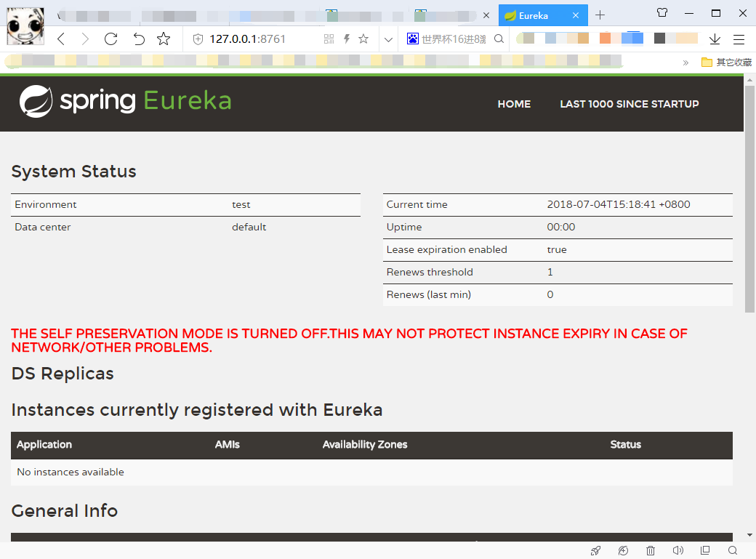This screenshot has height=559, width=756.
Task: Click the Uptime value 00:00
Action: (560, 228)
